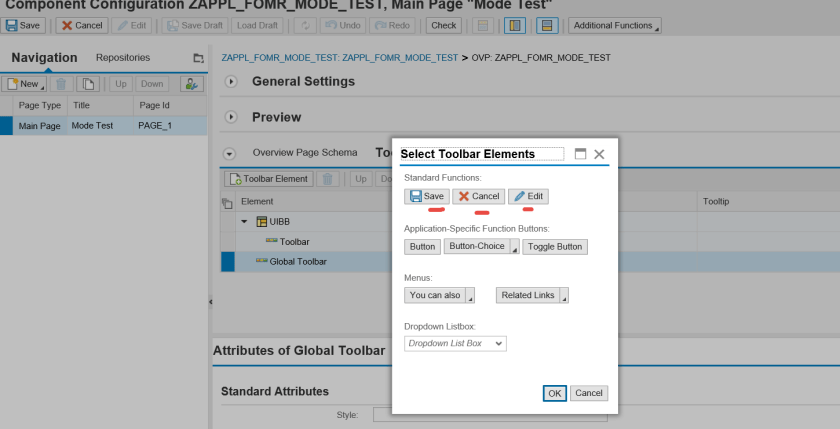Screen dimensions: 840x429
Task: Click the Toggle Button element option
Action: 555,247
